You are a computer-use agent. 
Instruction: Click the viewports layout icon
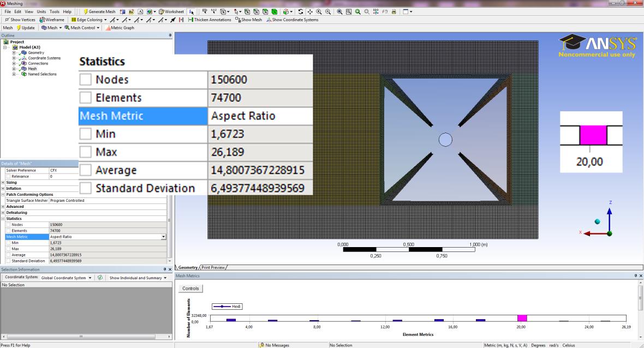coord(406,11)
